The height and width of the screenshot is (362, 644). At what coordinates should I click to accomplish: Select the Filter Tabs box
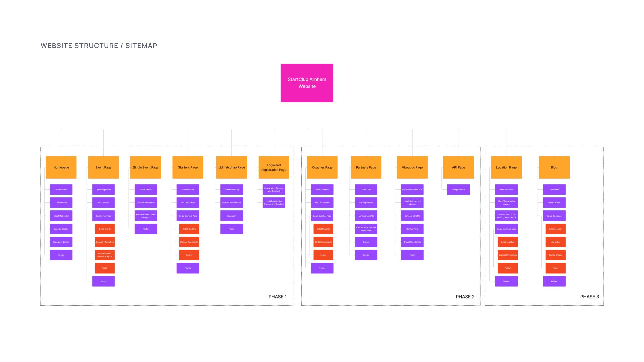[x=366, y=190]
